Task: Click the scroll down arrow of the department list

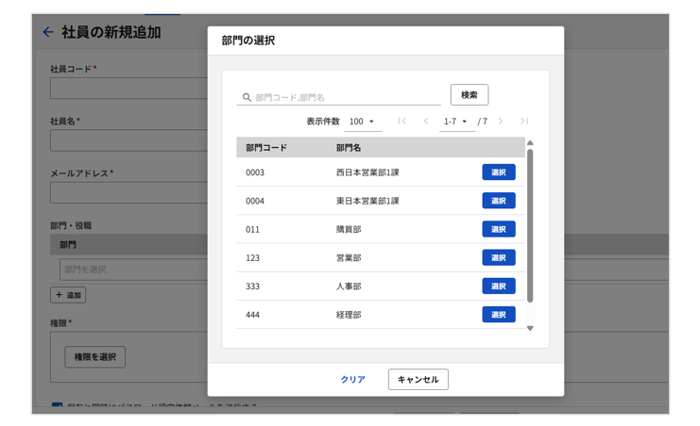Action: [x=530, y=328]
